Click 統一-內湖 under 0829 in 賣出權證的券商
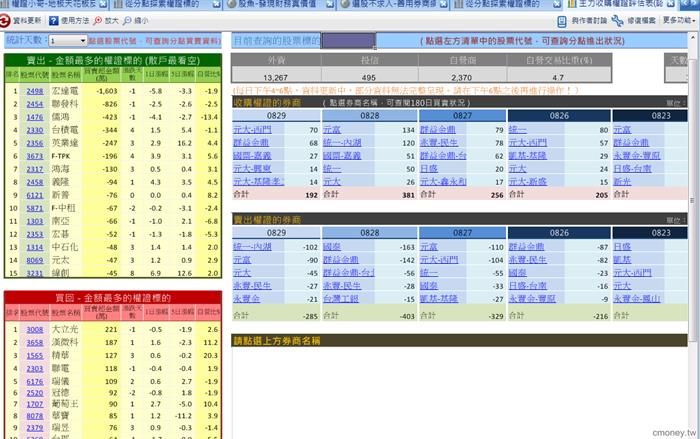 (x=252, y=247)
